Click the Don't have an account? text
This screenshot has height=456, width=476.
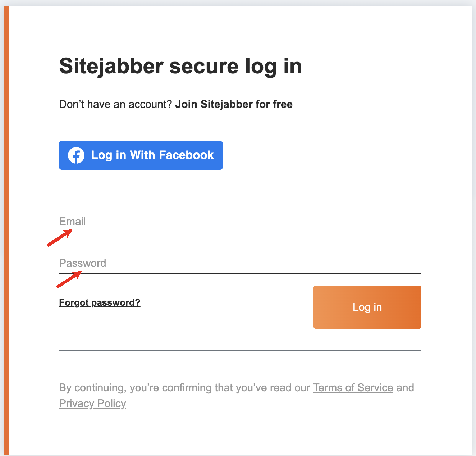pyautogui.click(x=115, y=104)
